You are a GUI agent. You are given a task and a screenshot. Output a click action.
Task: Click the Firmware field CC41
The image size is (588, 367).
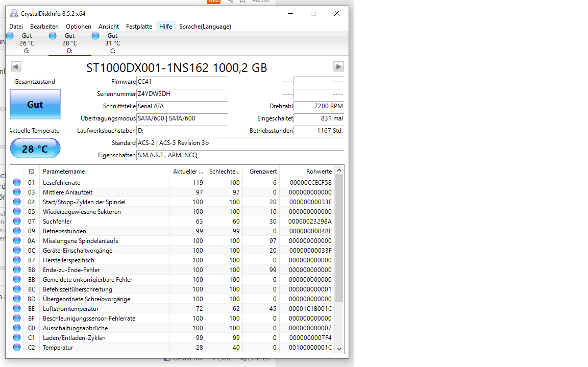coord(182,82)
